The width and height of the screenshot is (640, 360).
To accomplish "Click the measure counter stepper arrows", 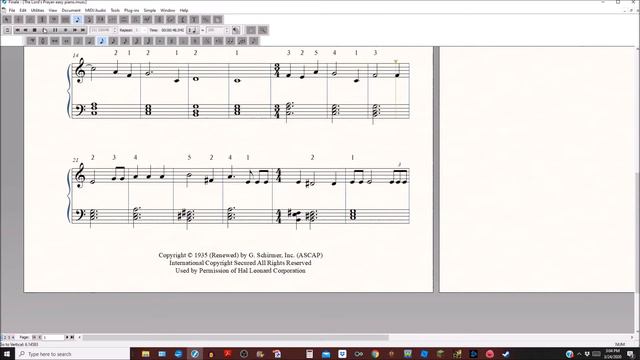I will 115,30.
